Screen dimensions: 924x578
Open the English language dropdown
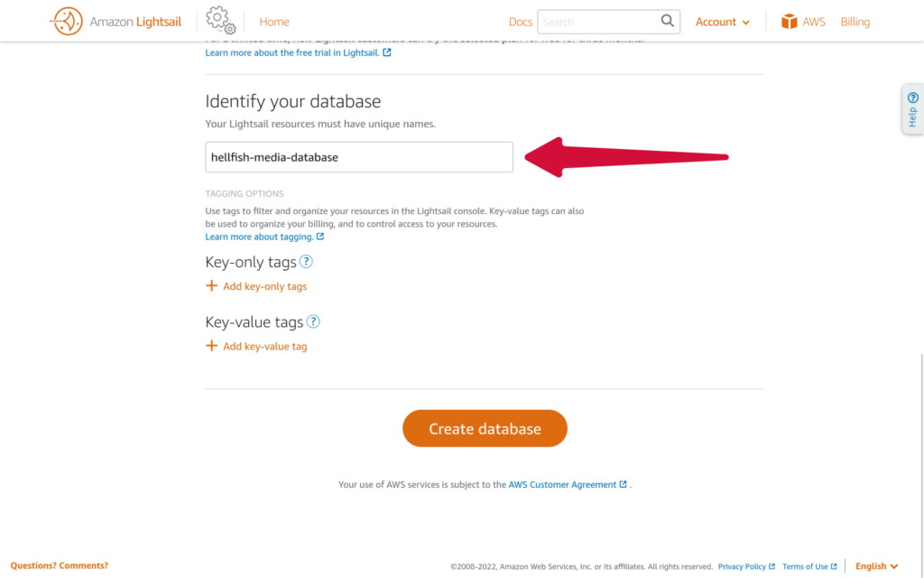[876, 566]
